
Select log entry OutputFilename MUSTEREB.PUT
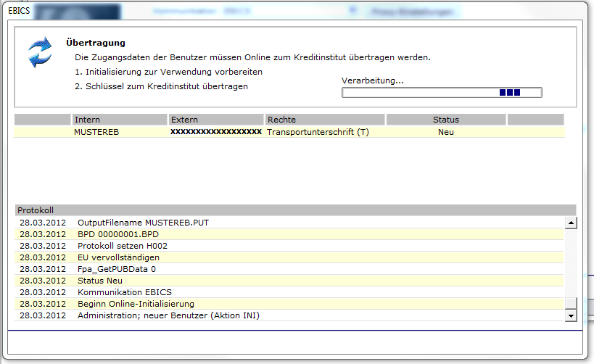pyautogui.click(x=289, y=223)
